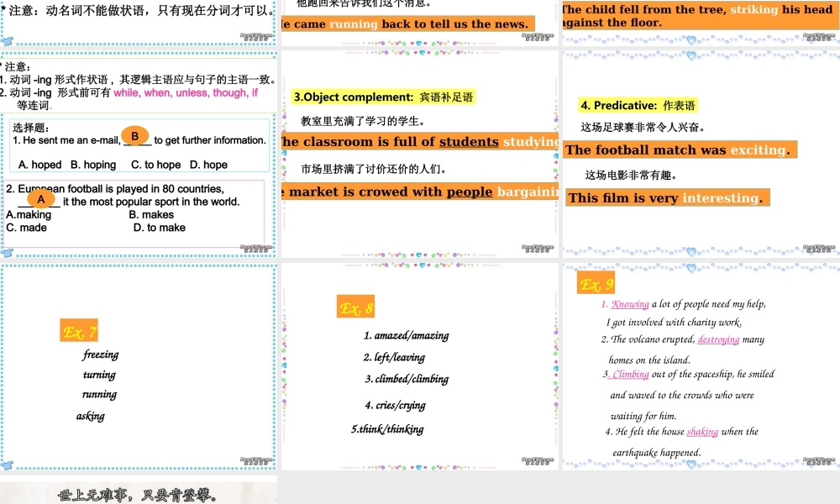Select the sentence 这场电影非常有趣
Image resolution: width=840 pixels, height=504 pixels.
coord(631,176)
